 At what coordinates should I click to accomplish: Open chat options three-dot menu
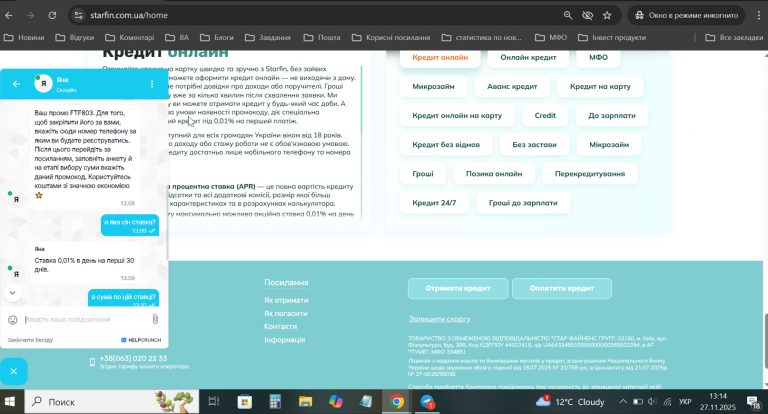[x=152, y=84]
